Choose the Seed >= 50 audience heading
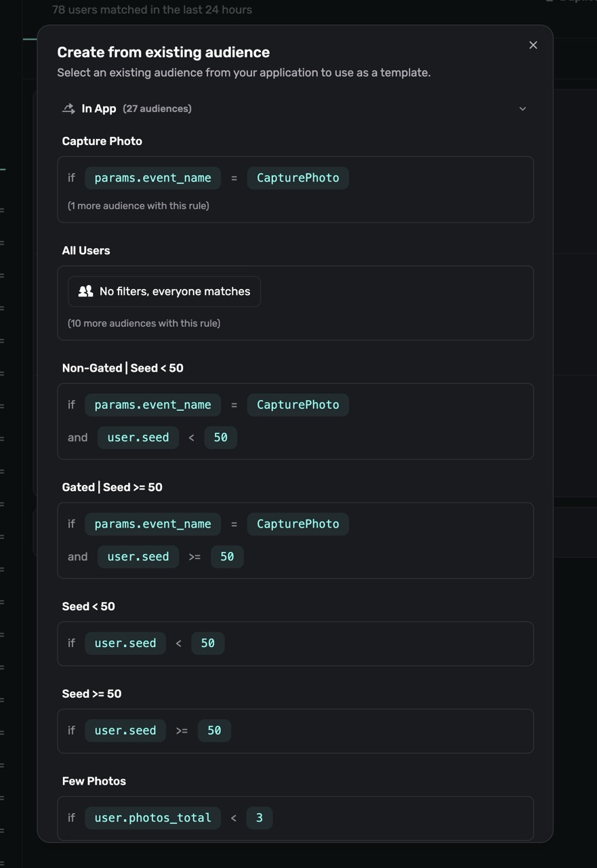Screen dimensions: 597x868 [92, 694]
